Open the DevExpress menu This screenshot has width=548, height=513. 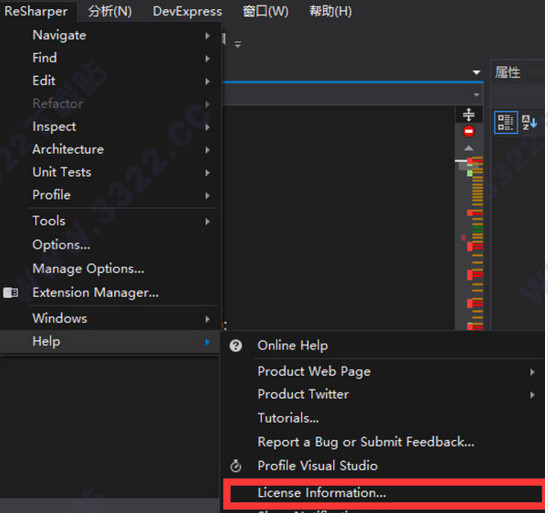tap(187, 11)
